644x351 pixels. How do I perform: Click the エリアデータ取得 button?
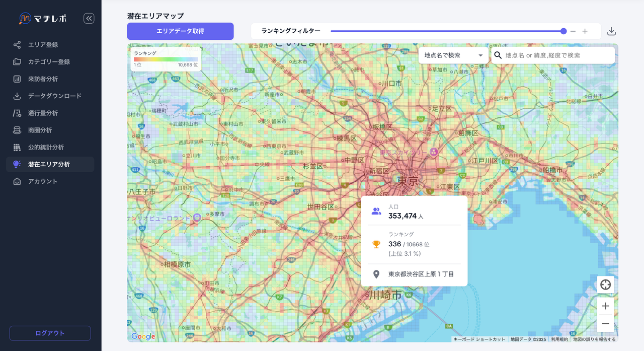click(180, 31)
